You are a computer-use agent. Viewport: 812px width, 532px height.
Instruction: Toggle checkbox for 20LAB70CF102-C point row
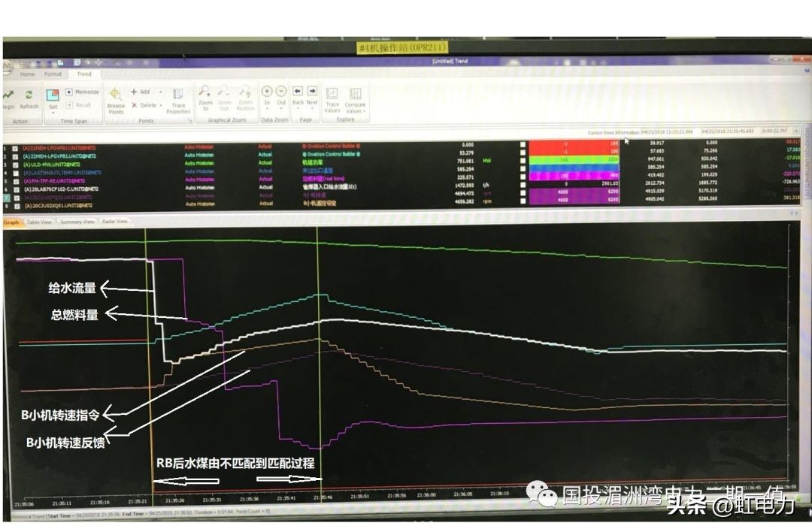[x=16, y=189]
